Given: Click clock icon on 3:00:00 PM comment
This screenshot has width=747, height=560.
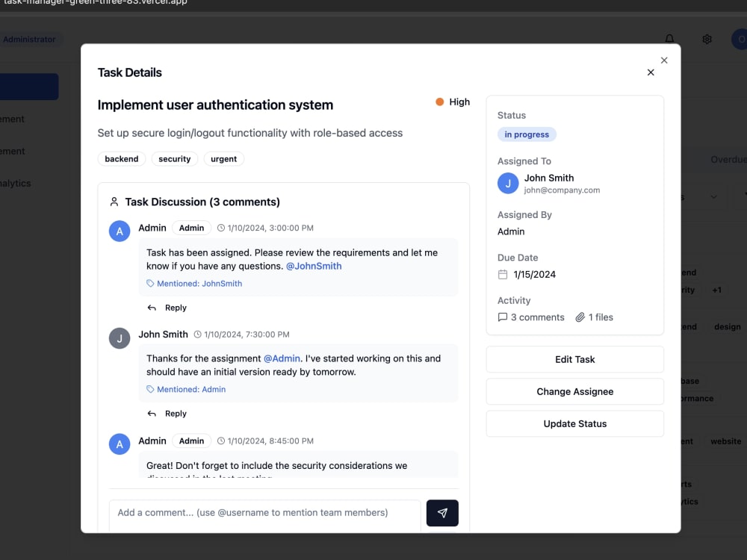Looking at the screenshot, I should pyautogui.click(x=221, y=228).
